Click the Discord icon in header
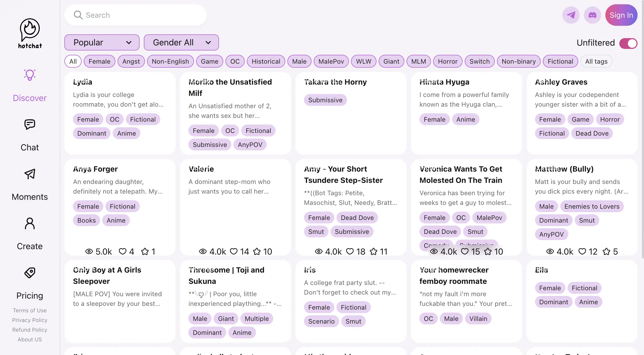The height and width of the screenshot is (355, 644). 592,15
